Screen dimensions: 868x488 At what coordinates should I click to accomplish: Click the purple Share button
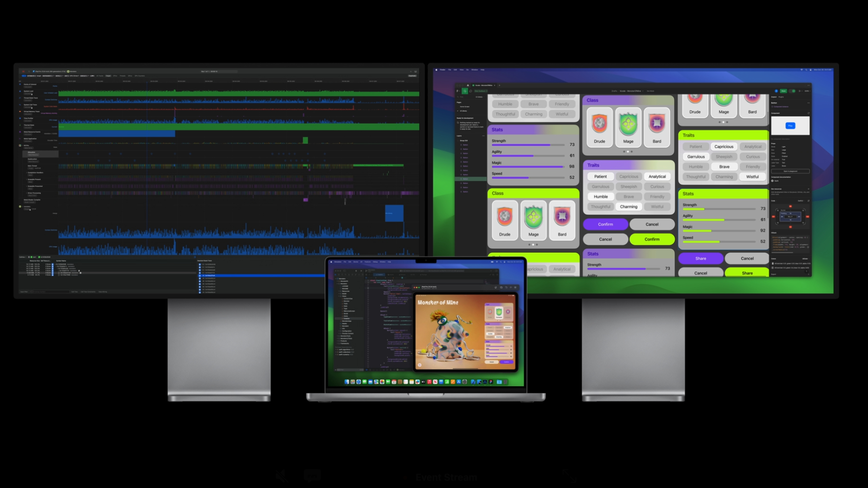pos(701,258)
